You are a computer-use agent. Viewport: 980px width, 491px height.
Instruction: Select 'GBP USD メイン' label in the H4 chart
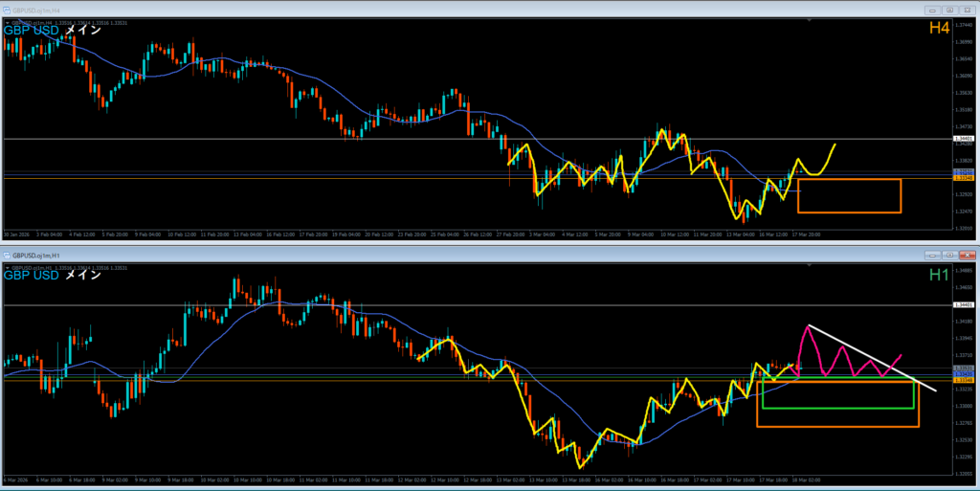point(53,30)
